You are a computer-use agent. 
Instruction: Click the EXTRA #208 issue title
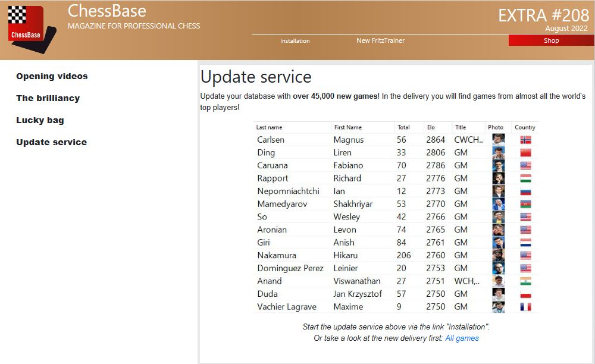click(x=543, y=15)
